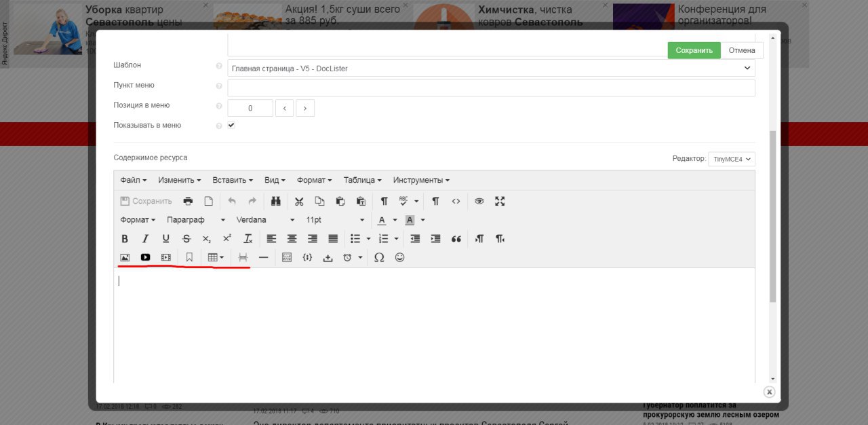The height and width of the screenshot is (425, 868).
Task: Open the Вид menu
Action: [x=275, y=180]
